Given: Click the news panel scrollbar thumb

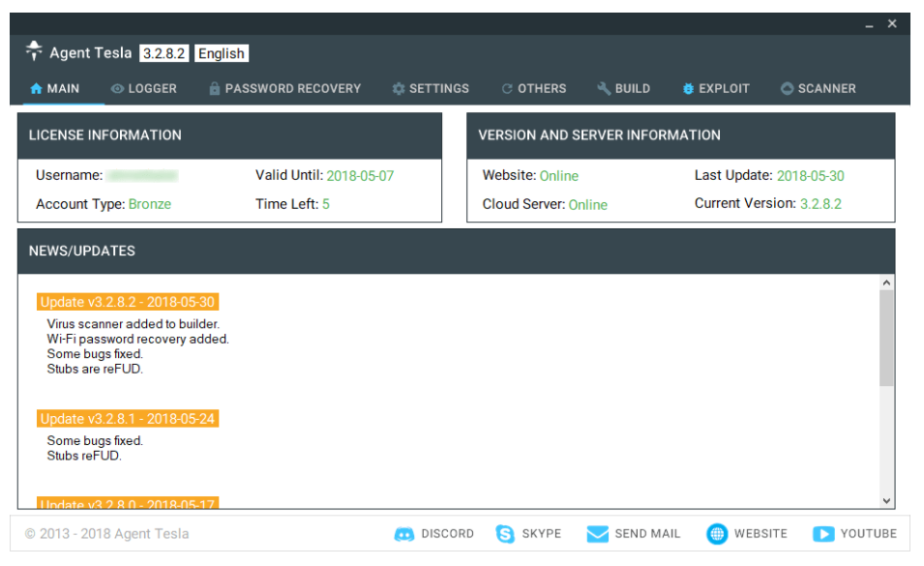Looking at the screenshot, I should (x=887, y=339).
